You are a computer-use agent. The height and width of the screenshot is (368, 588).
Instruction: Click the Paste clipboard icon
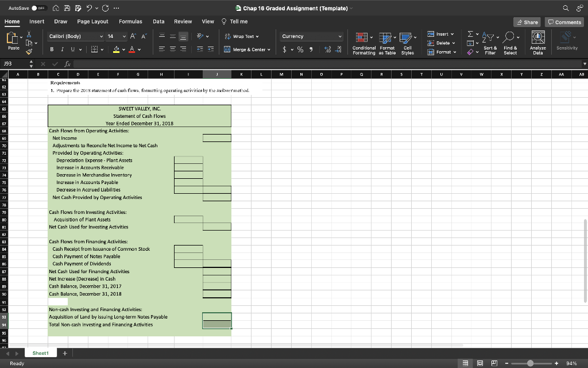click(x=13, y=37)
